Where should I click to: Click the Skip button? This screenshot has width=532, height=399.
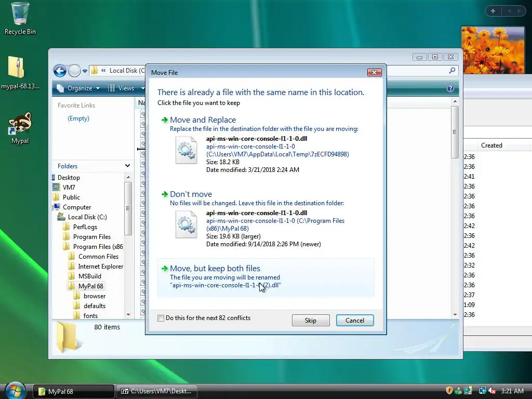(311, 320)
